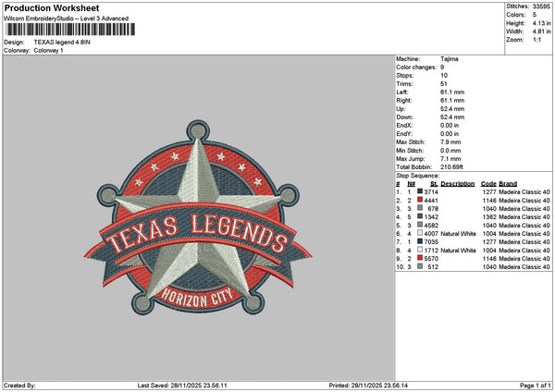Select the white swatch next to 1712 stitches
The height and width of the screenshot is (392, 555).
tap(420, 250)
